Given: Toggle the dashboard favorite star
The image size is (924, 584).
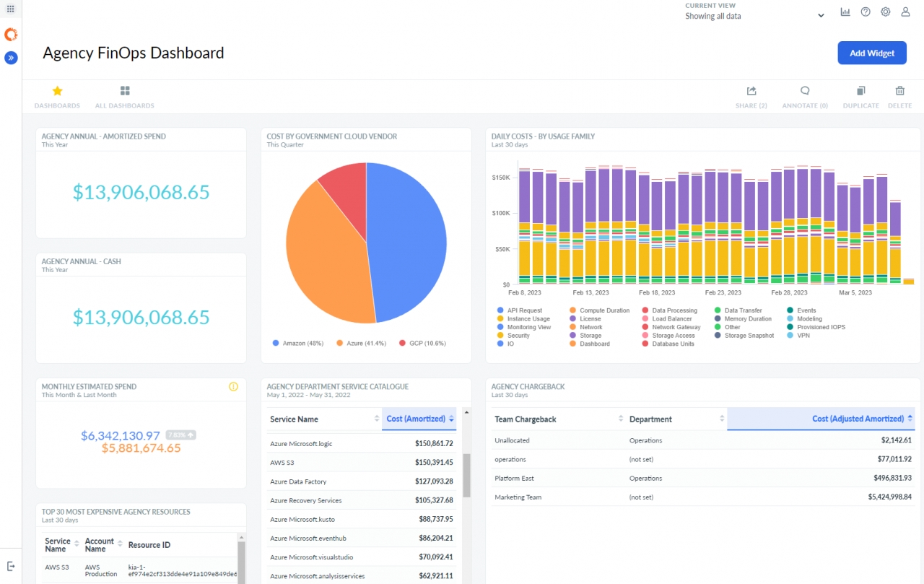Looking at the screenshot, I should pos(57,91).
